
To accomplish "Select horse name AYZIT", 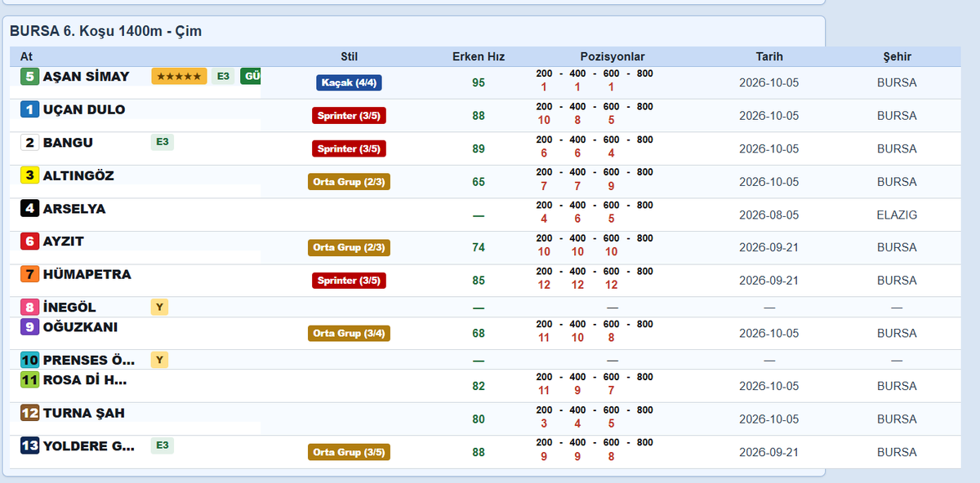I will (x=63, y=241).
